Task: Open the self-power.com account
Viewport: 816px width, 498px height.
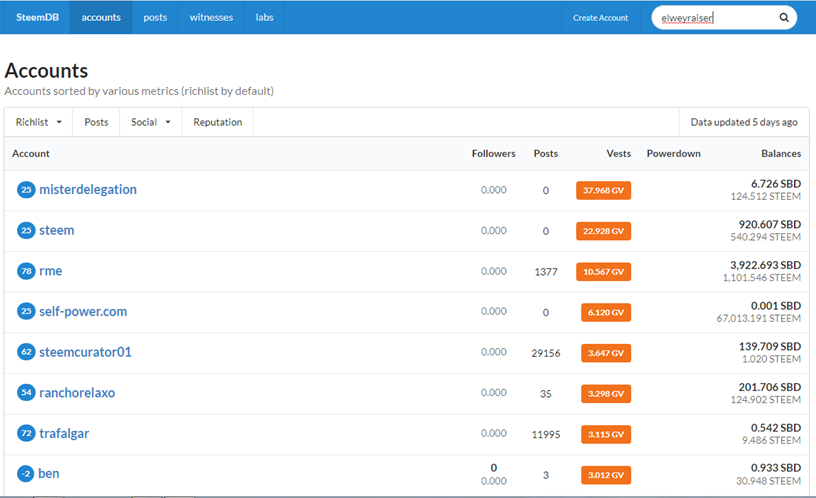Action: (83, 311)
